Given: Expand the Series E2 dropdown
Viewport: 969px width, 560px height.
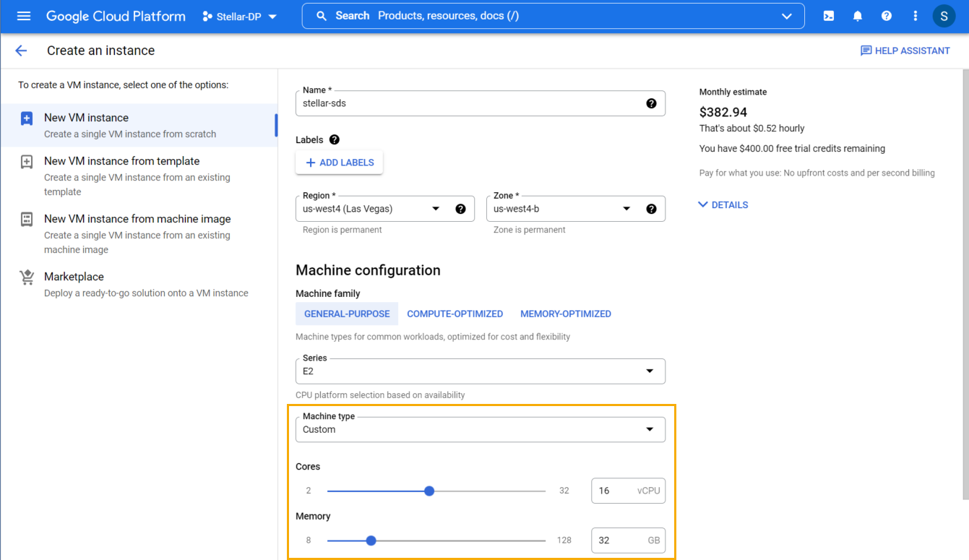Looking at the screenshot, I should tap(650, 371).
